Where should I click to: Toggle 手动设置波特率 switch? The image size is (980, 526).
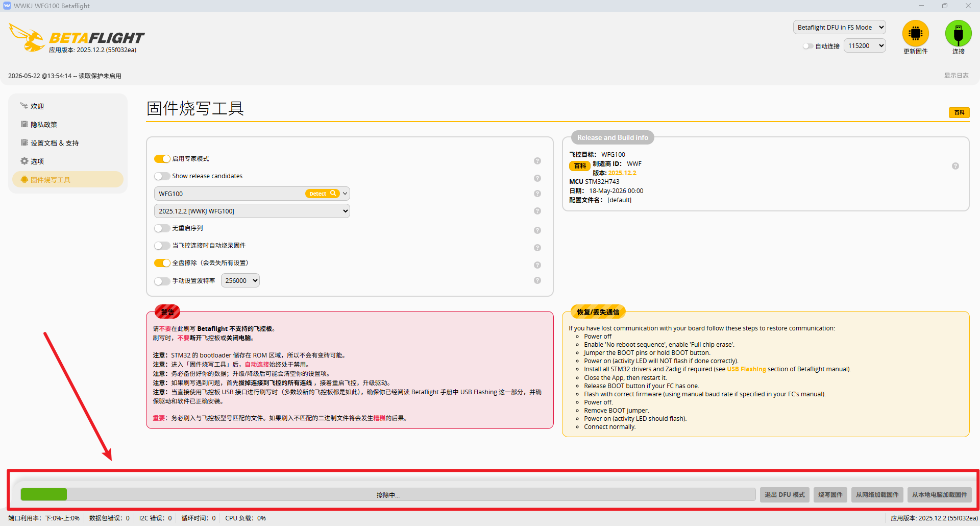(x=162, y=281)
